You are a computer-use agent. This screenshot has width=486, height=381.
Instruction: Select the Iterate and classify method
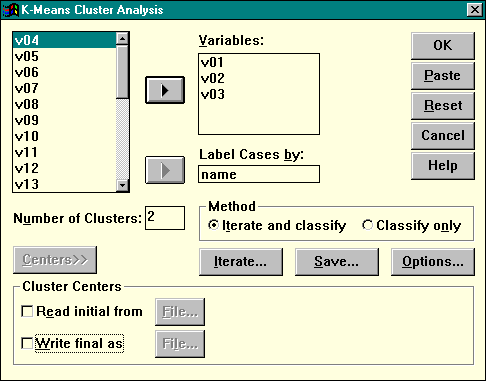coord(277,225)
